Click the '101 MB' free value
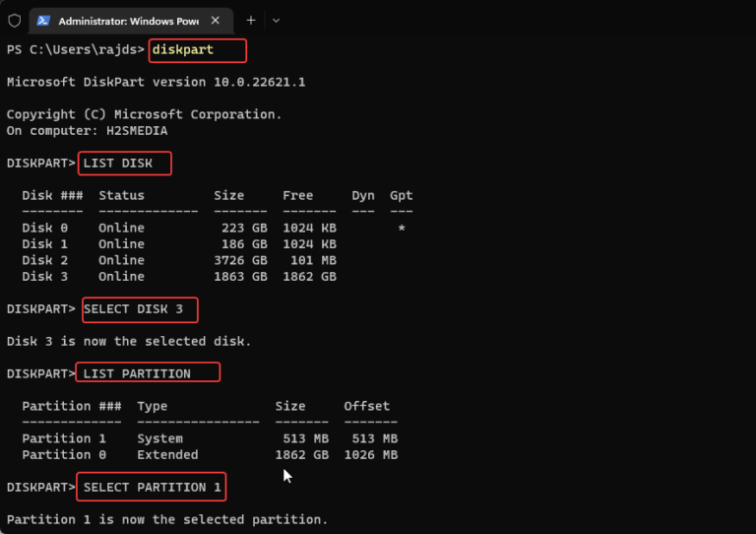756x534 pixels. [313, 260]
